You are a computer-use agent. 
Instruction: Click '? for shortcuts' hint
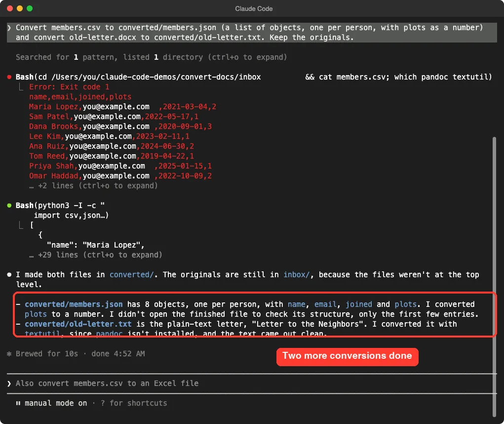coord(134,403)
